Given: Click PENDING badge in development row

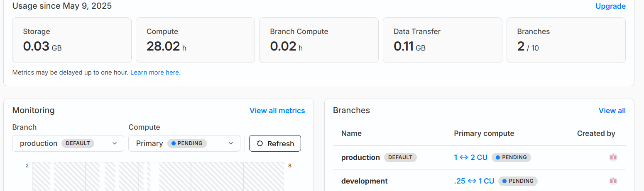Looking at the screenshot, I should (518, 181).
